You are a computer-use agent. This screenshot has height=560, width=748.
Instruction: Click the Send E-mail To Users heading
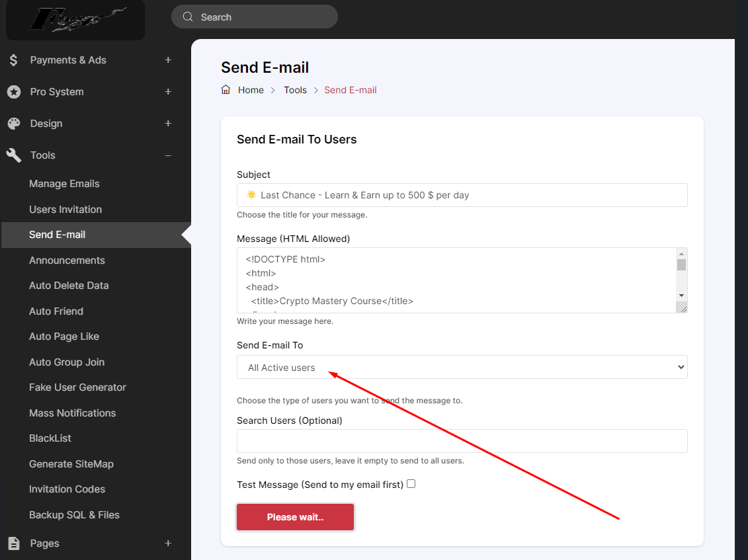[297, 140]
